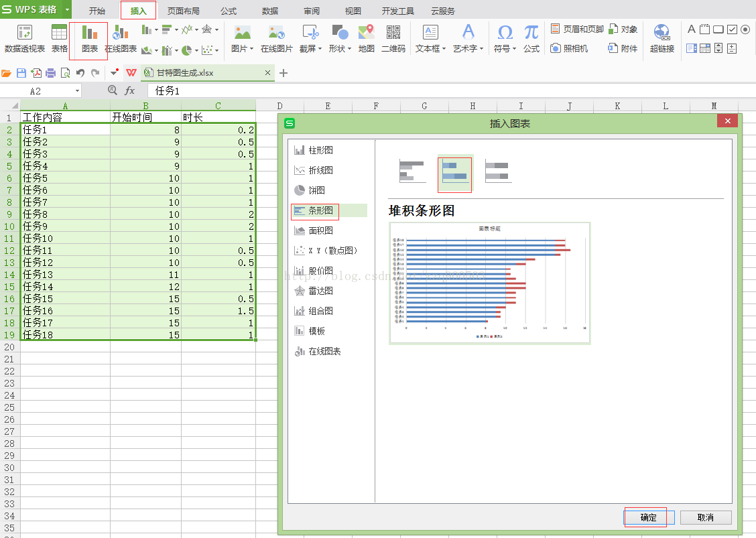Choose clustered bar chart thumbnail

412,172
